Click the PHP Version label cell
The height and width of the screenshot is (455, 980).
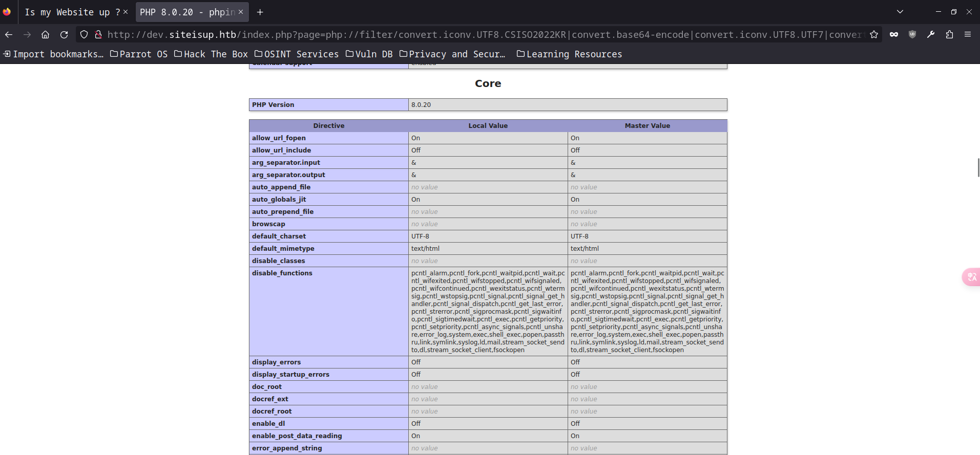329,104
